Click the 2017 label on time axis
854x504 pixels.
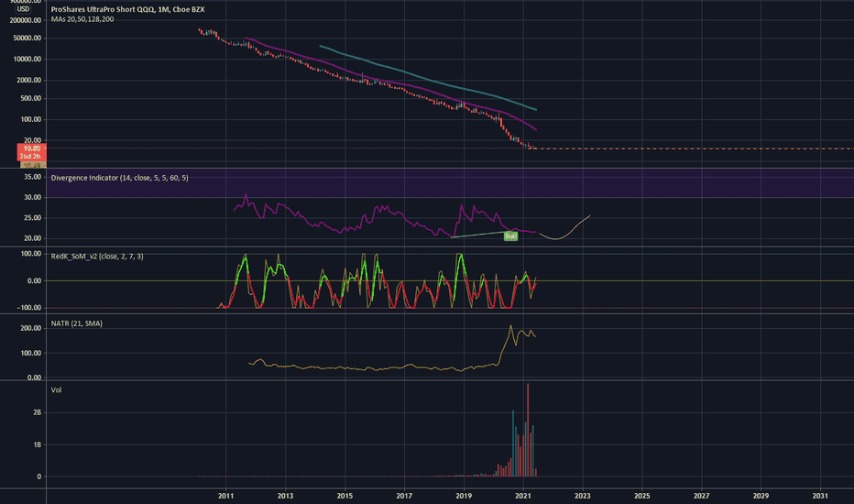[404, 495]
